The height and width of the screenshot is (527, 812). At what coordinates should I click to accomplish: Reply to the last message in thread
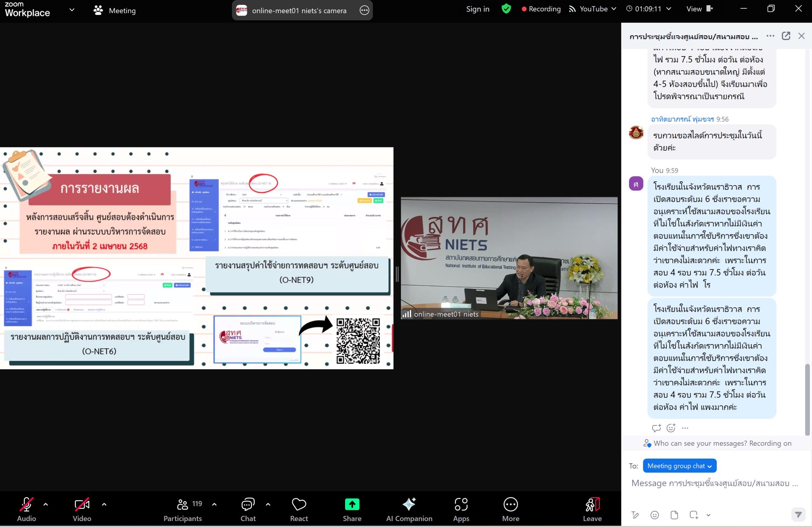pos(657,428)
